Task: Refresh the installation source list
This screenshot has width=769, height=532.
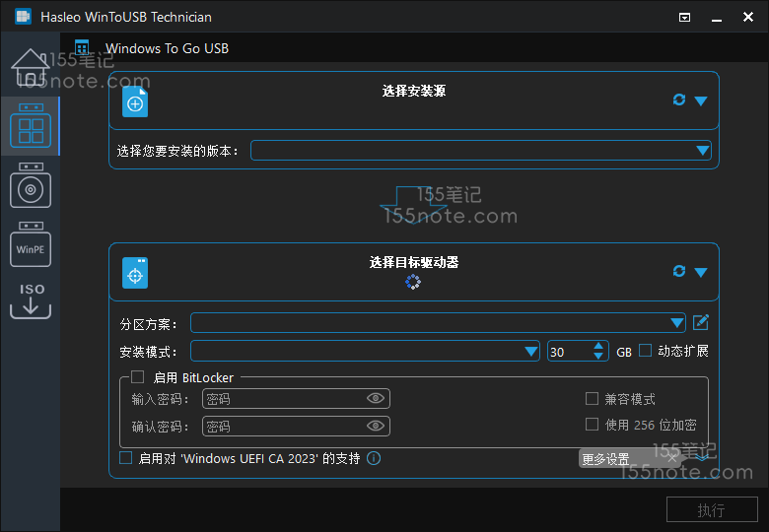Action: click(x=678, y=100)
